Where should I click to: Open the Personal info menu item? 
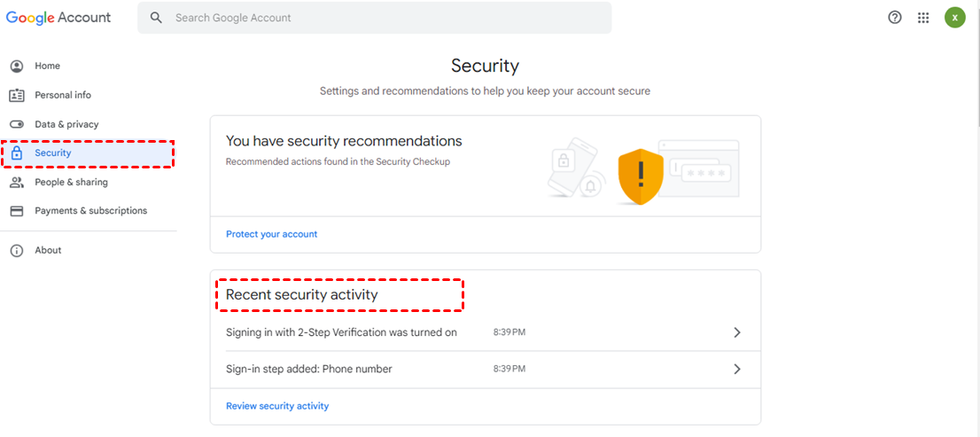point(63,96)
